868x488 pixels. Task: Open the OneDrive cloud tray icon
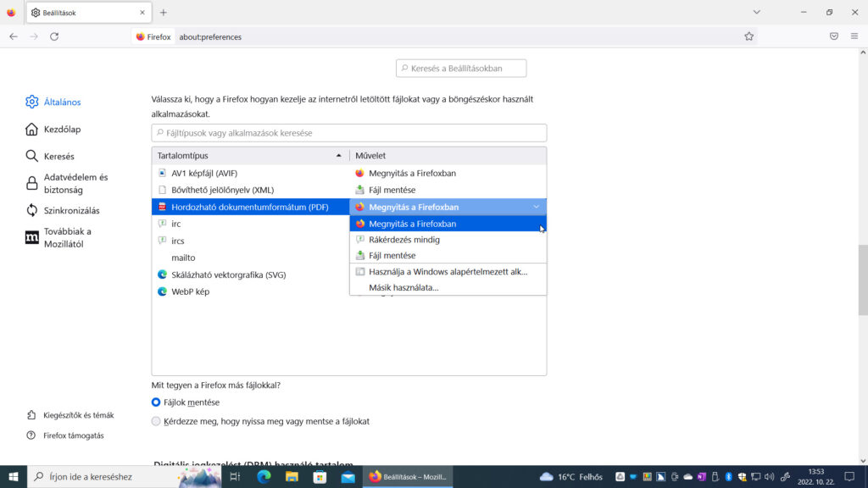click(x=688, y=476)
